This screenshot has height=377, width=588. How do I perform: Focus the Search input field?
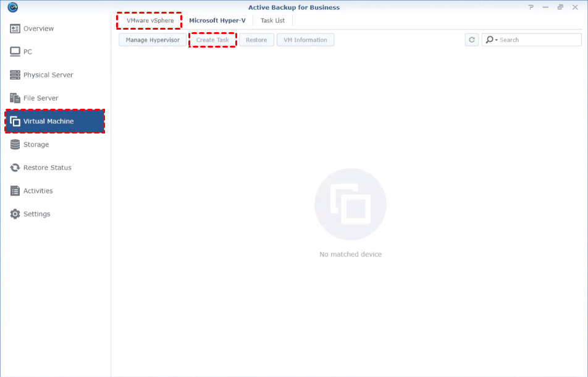pyautogui.click(x=532, y=40)
